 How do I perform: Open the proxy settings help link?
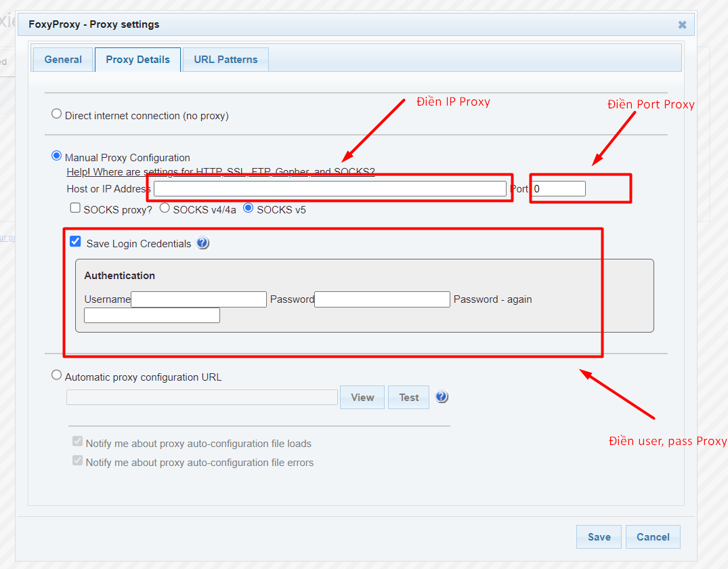point(220,171)
